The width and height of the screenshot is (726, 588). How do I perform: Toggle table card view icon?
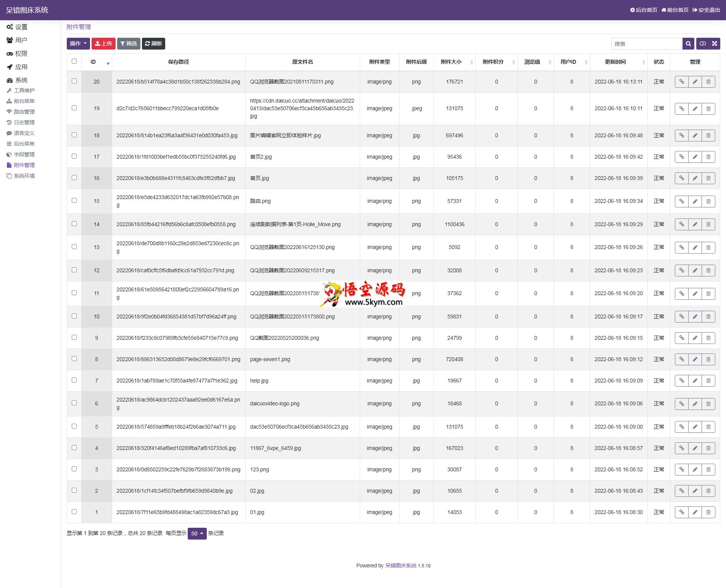[703, 43]
